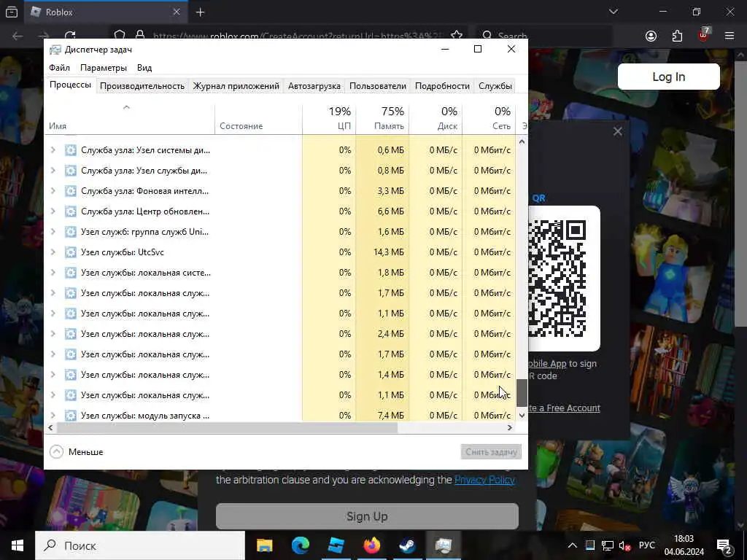Sort by ЦП column header

click(329, 118)
